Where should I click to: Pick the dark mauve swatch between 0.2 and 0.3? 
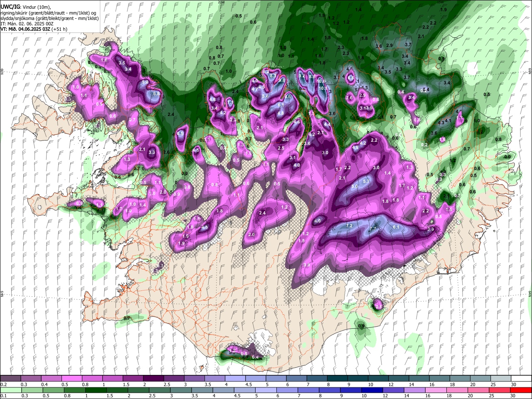coord(11,378)
